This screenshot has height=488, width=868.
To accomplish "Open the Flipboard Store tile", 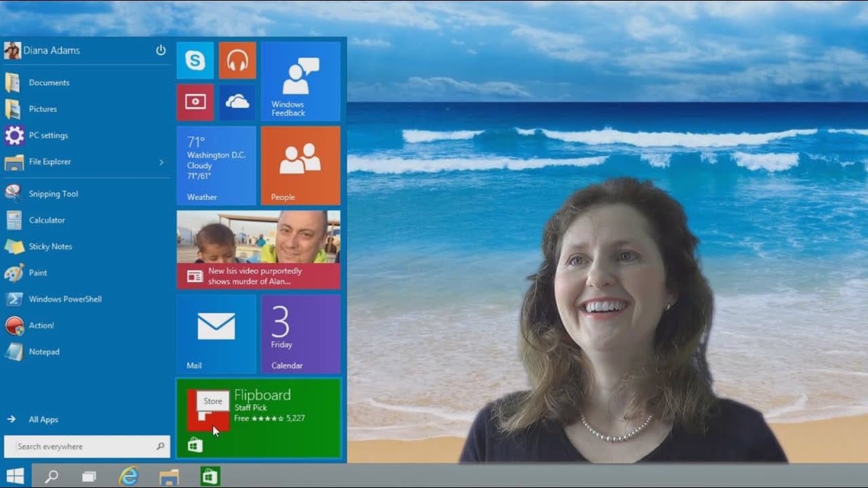I will (258, 418).
